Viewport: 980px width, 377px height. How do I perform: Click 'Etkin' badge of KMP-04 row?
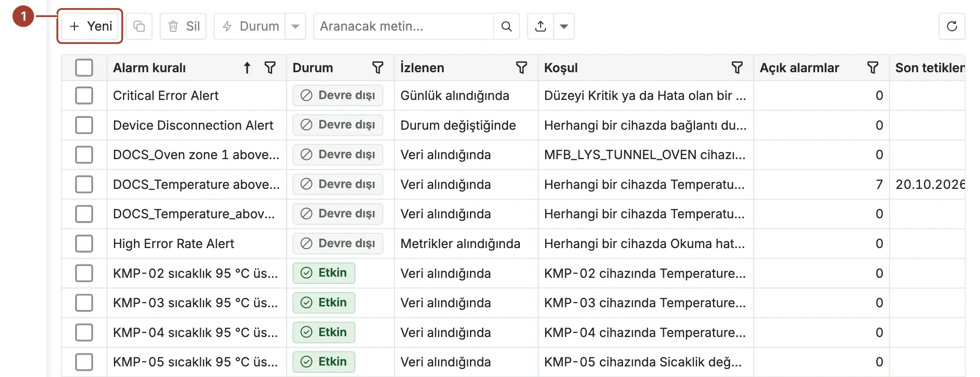[x=324, y=332]
